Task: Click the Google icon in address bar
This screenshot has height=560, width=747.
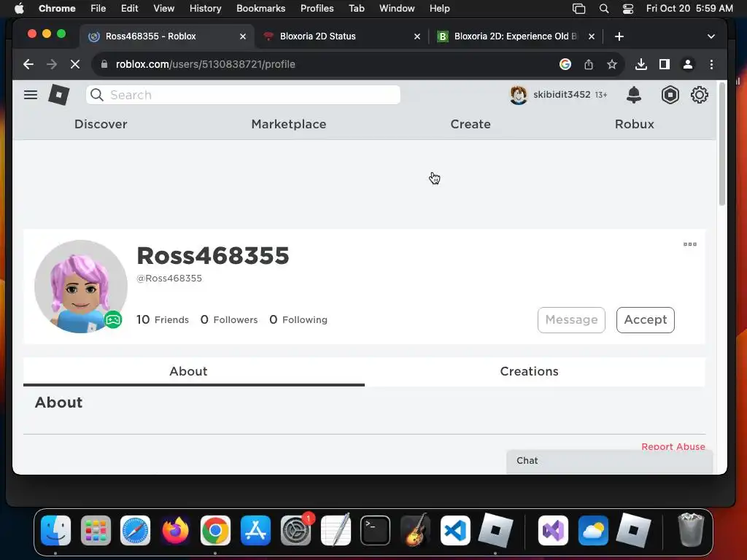Action: coord(565,64)
